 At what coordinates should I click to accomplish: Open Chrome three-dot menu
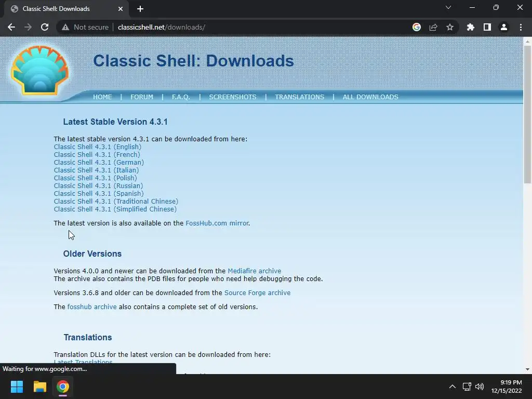(521, 27)
